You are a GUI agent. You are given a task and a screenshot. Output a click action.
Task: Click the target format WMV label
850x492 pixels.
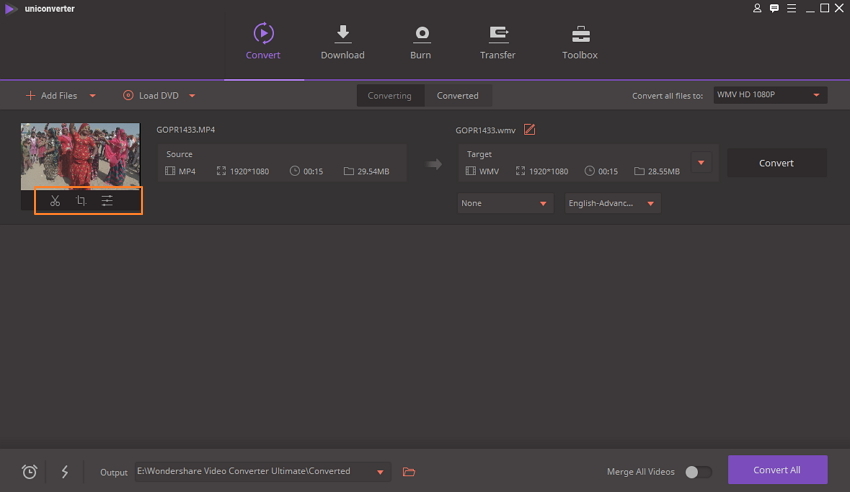pos(489,171)
